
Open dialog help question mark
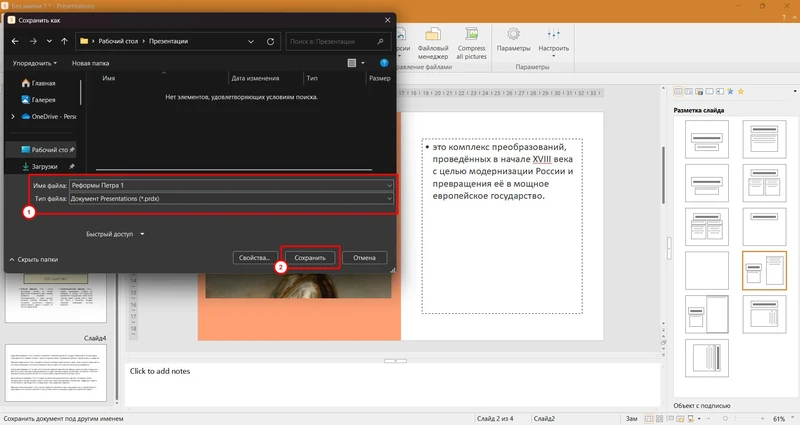(384, 63)
